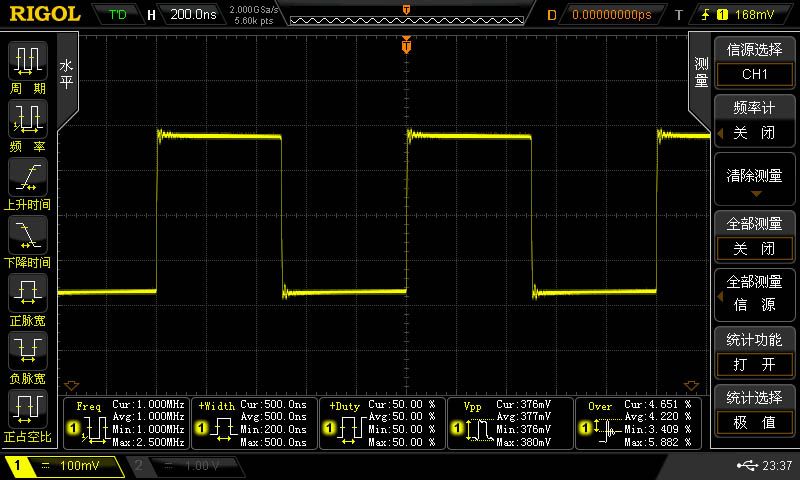Screen dimensions: 800x480
Task: Open statistics selection (统计选择) extremum option
Action: tap(754, 410)
